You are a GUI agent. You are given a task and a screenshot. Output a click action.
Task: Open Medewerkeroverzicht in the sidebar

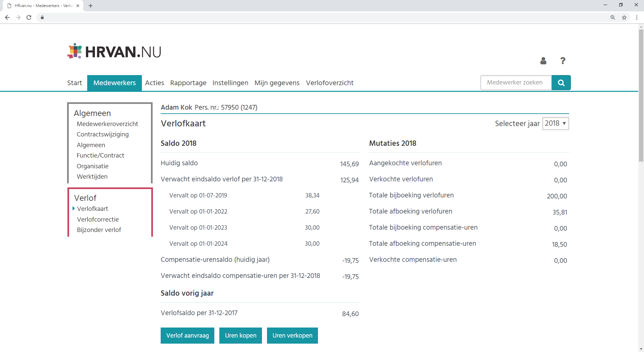107,124
